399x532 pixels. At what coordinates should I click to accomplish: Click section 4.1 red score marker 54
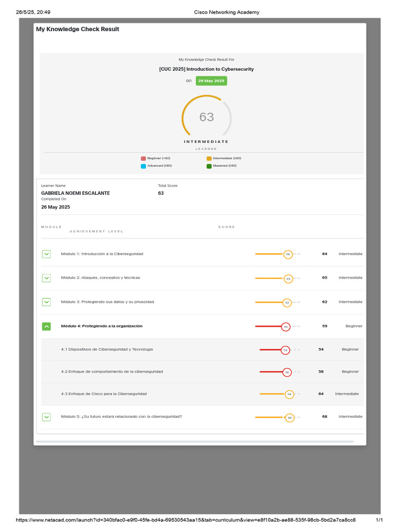[x=285, y=350]
